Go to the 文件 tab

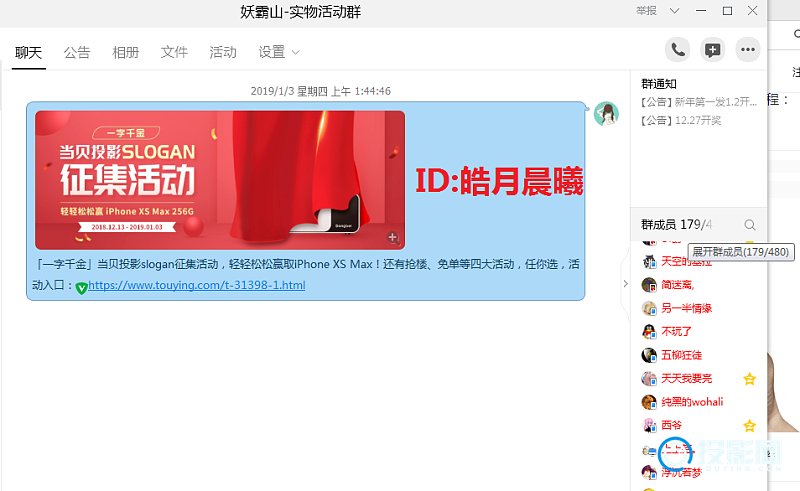coord(174,52)
